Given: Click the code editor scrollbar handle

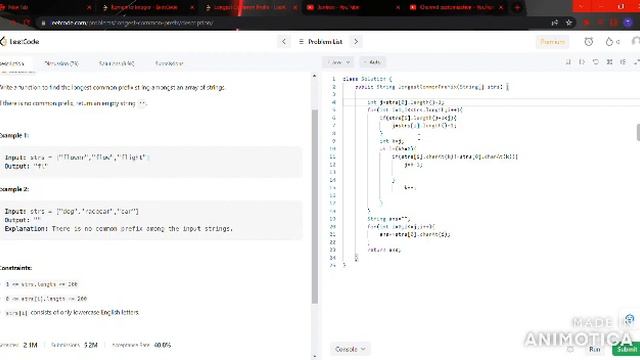Looking at the screenshot, I should tap(638, 132).
